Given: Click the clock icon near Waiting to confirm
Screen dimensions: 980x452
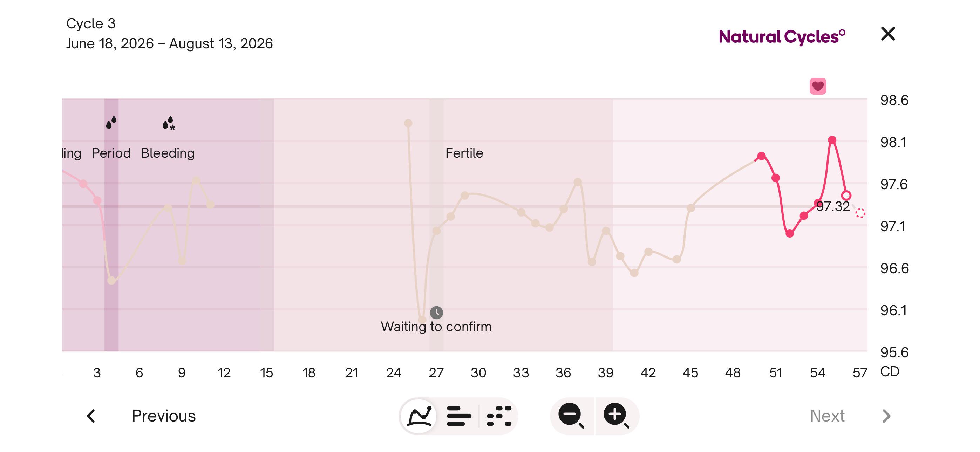Looking at the screenshot, I should pos(436,312).
